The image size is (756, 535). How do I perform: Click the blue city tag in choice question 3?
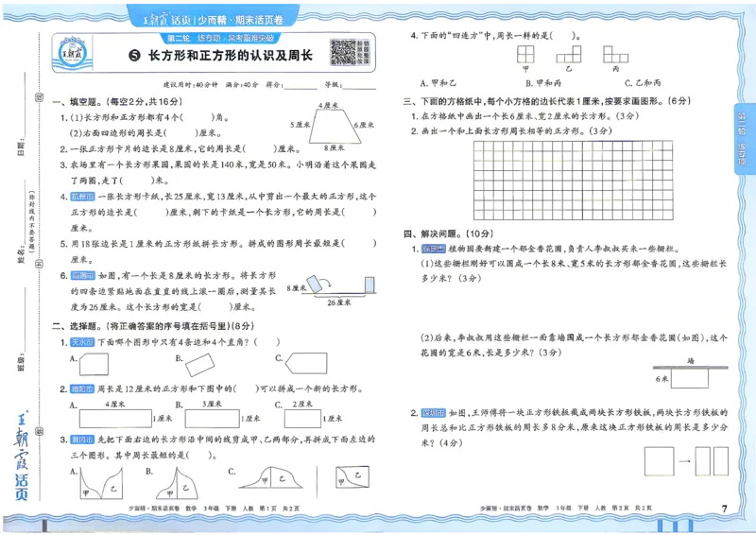point(82,440)
